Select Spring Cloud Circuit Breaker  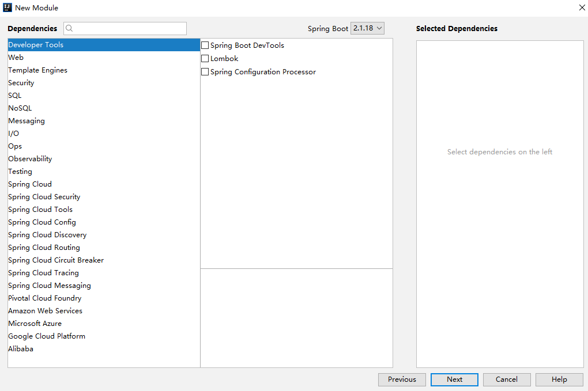point(104,260)
